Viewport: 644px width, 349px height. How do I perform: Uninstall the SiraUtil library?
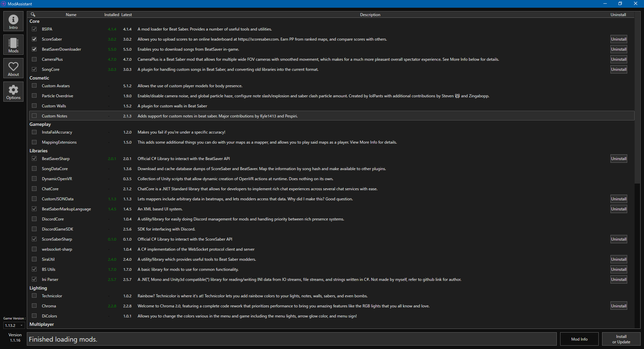(619, 259)
